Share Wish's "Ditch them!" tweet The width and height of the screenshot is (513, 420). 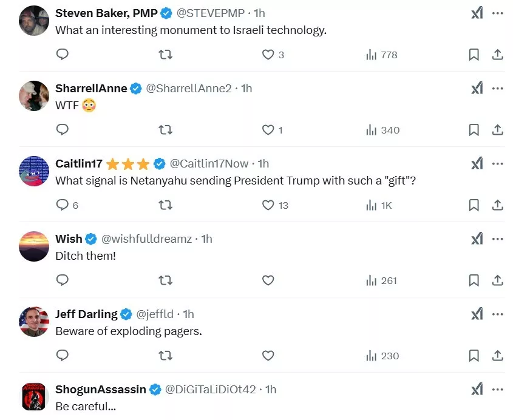tap(497, 280)
